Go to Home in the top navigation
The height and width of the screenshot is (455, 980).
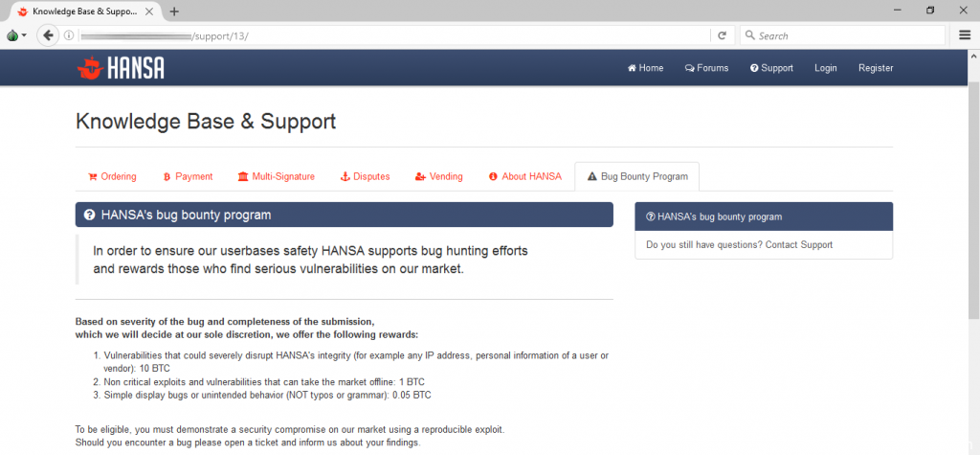click(646, 68)
